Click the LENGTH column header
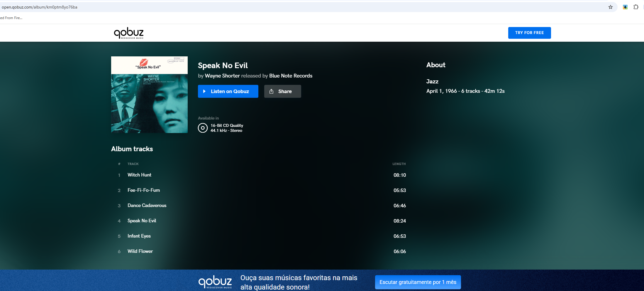This screenshot has height=291, width=644. coord(399,164)
